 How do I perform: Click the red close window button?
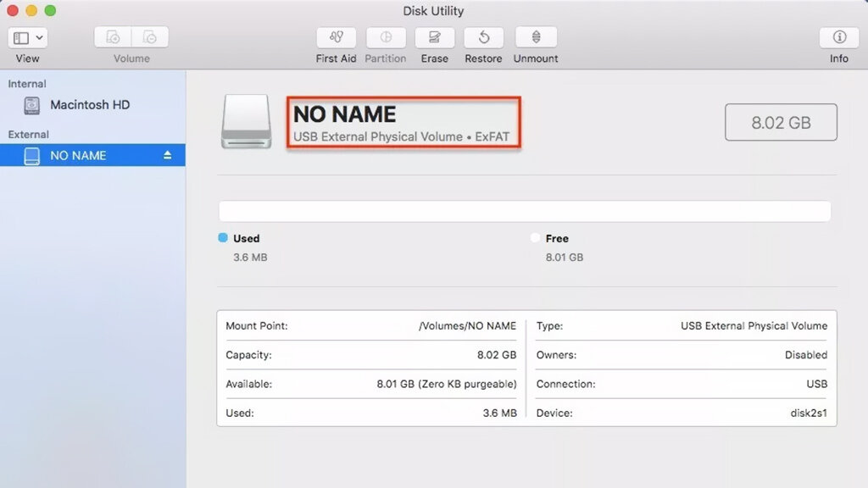pyautogui.click(x=13, y=10)
